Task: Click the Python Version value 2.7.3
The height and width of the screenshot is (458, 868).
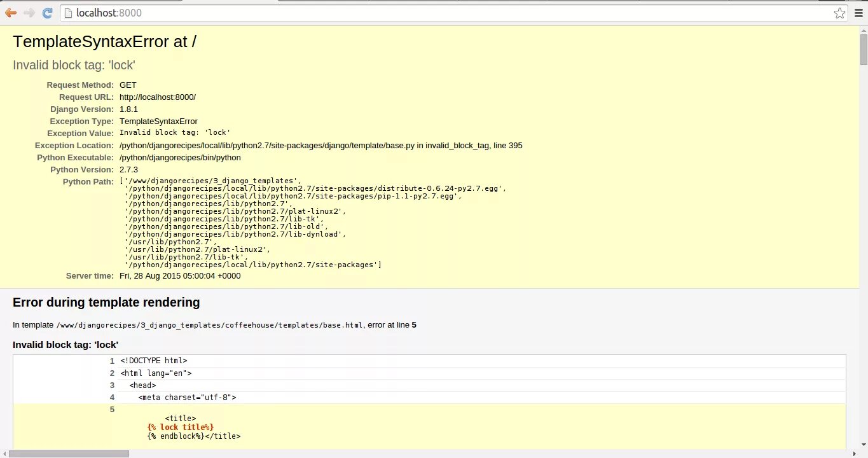Action: pos(128,170)
